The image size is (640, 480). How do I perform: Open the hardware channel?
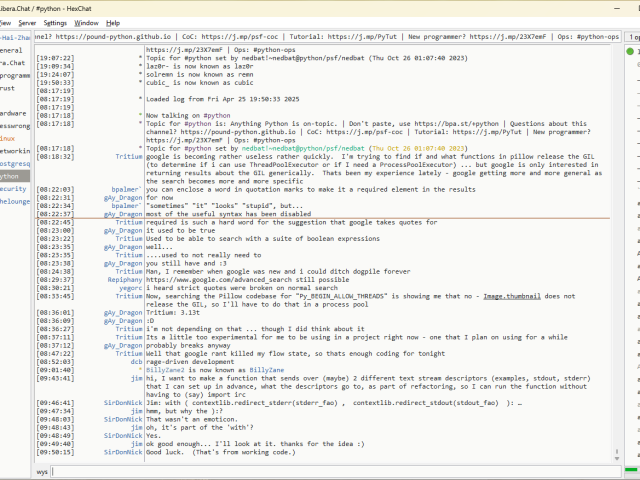(x=12, y=113)
